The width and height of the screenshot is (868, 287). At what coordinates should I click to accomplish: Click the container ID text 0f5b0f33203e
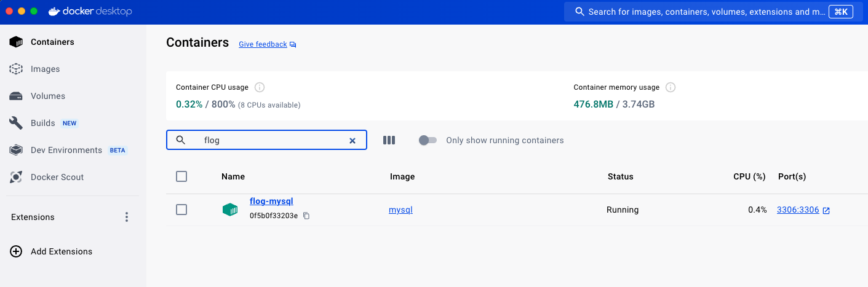tap(274, 216)
